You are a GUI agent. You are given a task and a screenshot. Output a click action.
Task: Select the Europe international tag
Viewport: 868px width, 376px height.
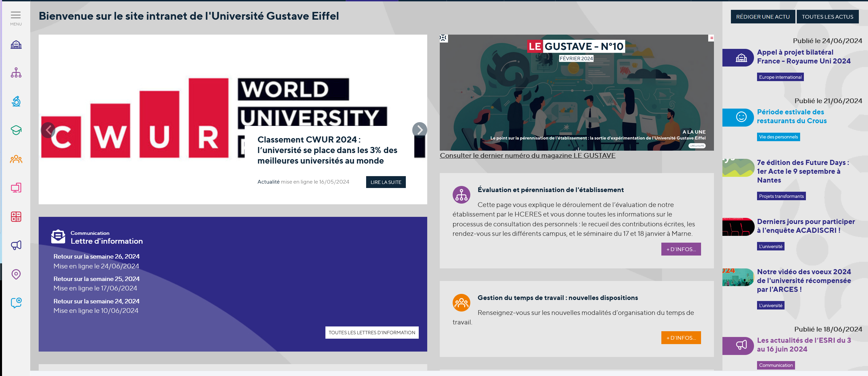click(x=780, y=77)
